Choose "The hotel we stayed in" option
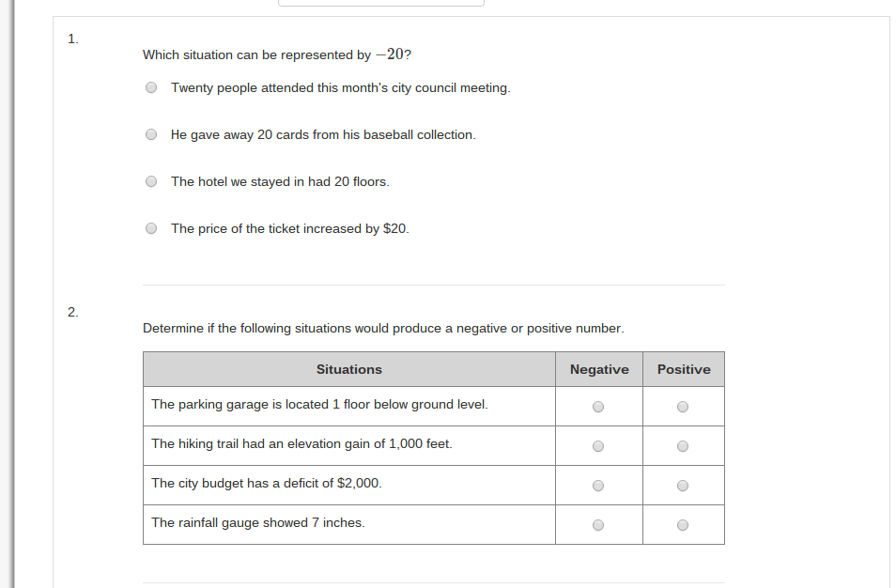 (151, 181)
